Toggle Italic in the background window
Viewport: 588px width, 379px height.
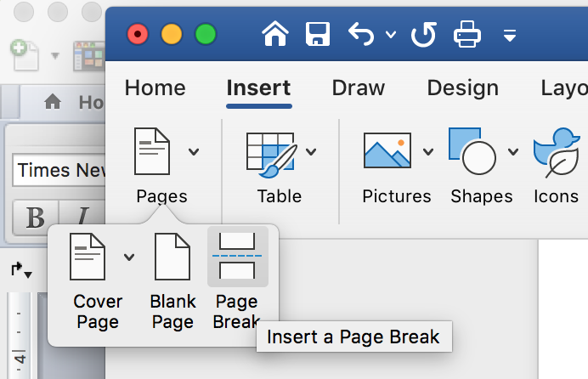point(82,218)
